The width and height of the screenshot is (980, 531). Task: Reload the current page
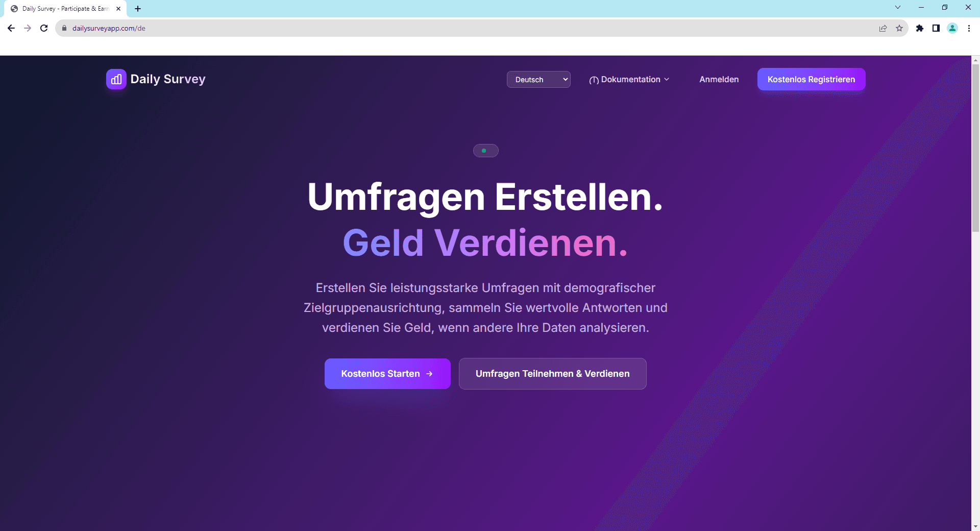pos(44,28)
